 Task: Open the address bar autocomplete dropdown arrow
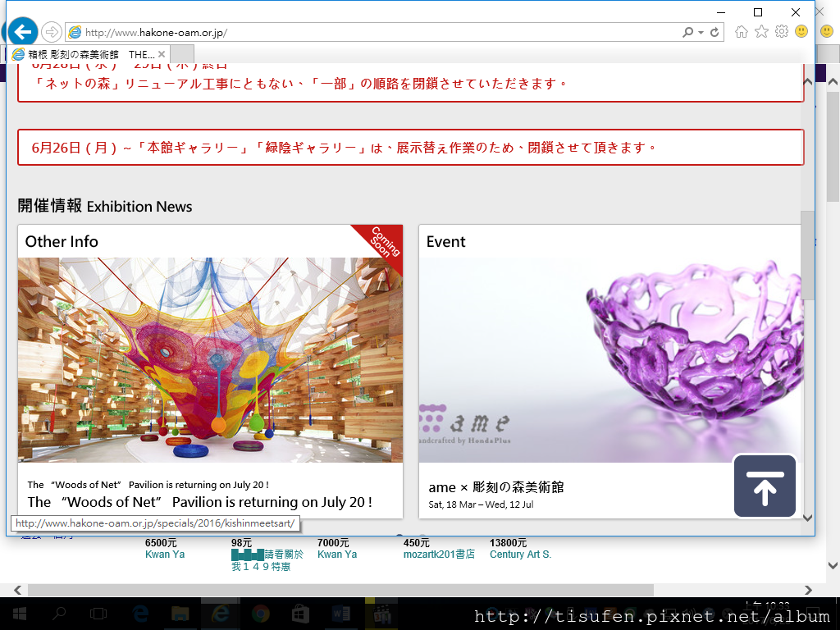(701, 33)
